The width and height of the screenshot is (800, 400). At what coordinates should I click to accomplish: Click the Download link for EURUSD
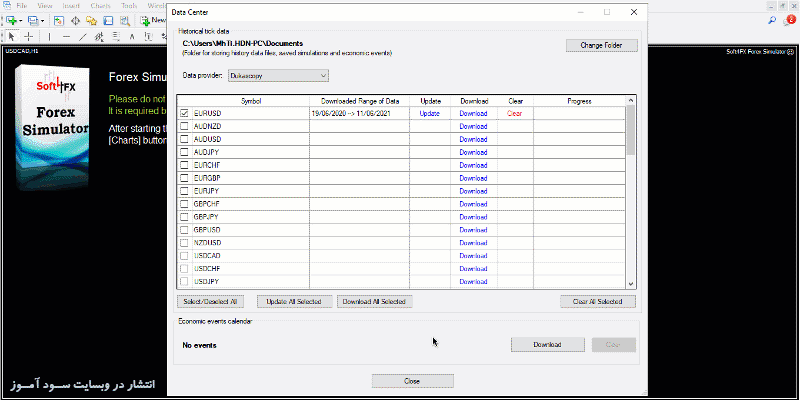click(x=473, y=113)
